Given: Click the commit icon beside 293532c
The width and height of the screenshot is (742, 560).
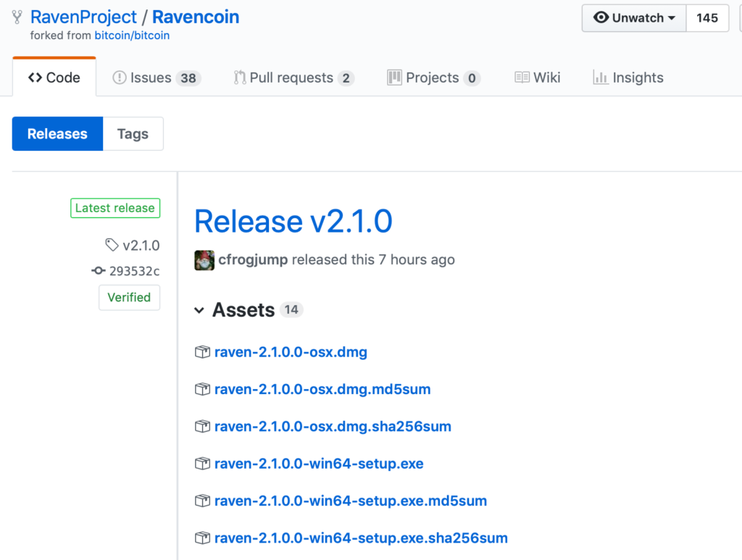Looking at the screenshot, I should 98,270.
